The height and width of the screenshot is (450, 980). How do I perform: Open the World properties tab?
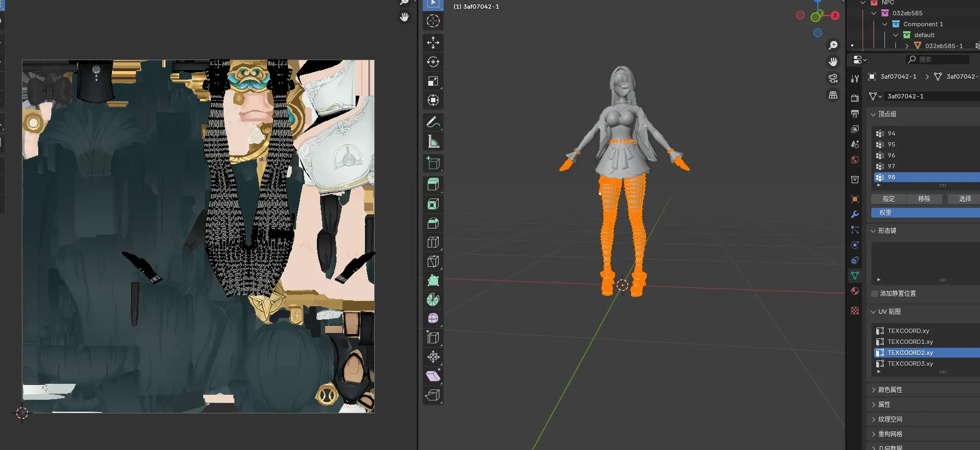click(x=855, y=160)
